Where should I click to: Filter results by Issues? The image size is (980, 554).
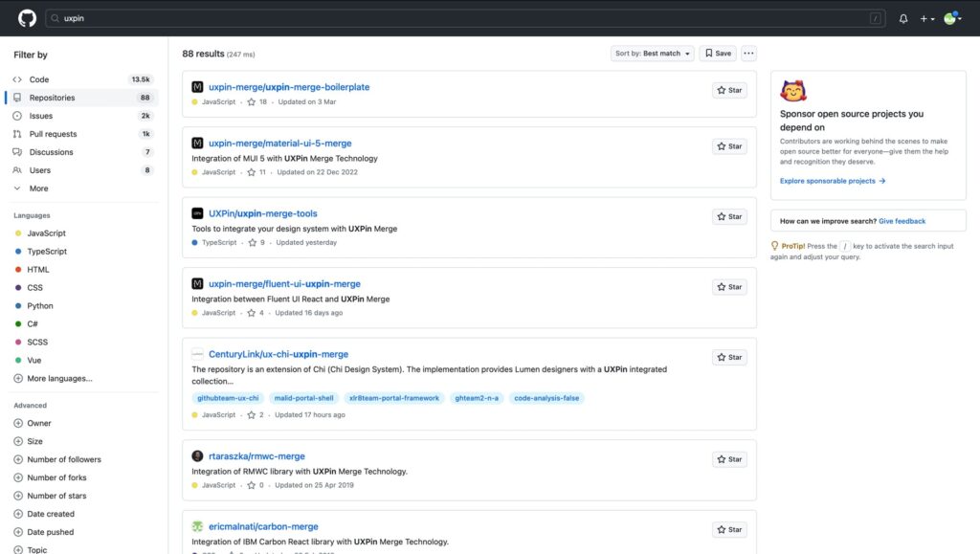[82, 116]
